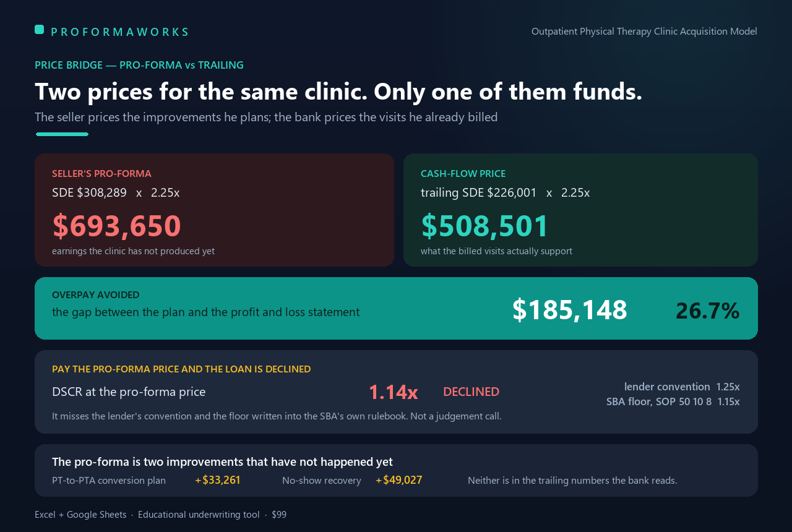Click the +$49,027 no-show recovery amount
Screen dimensions: 792x532
click(x=399, y=480)
